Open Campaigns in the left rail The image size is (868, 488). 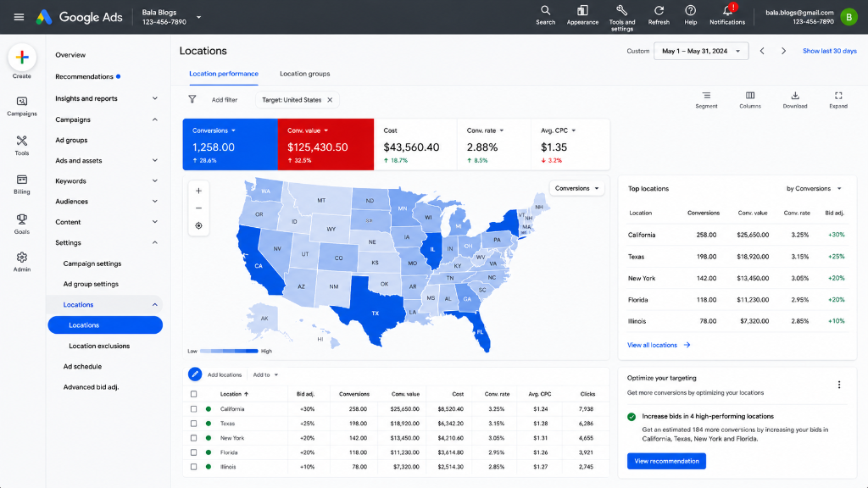click(x=21, y=106)
